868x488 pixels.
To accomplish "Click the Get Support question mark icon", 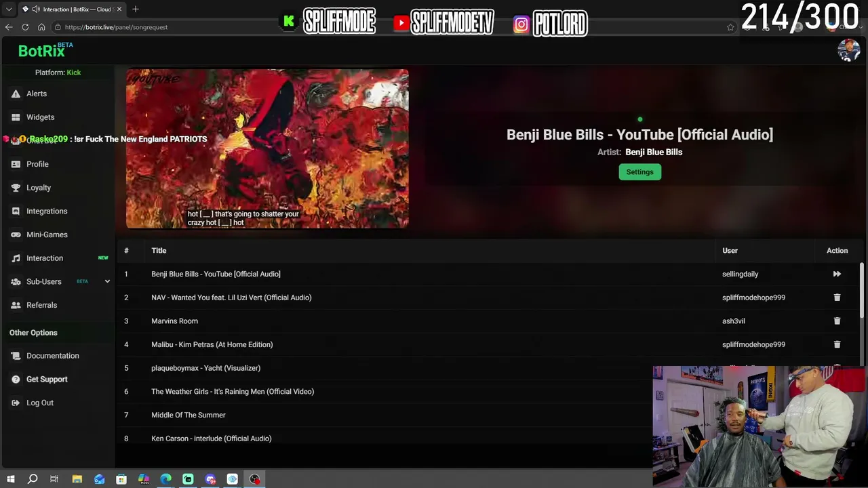I will coord(16,380).
